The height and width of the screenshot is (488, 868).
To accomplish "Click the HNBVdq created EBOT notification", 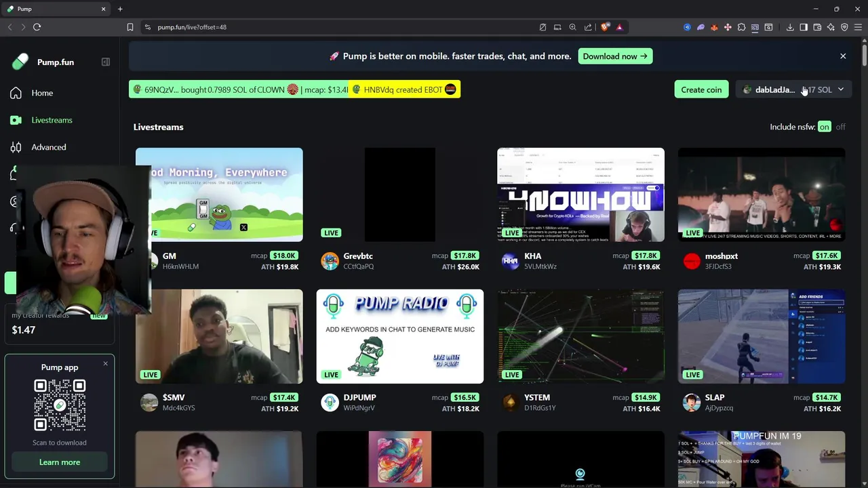I will (405, 89).
